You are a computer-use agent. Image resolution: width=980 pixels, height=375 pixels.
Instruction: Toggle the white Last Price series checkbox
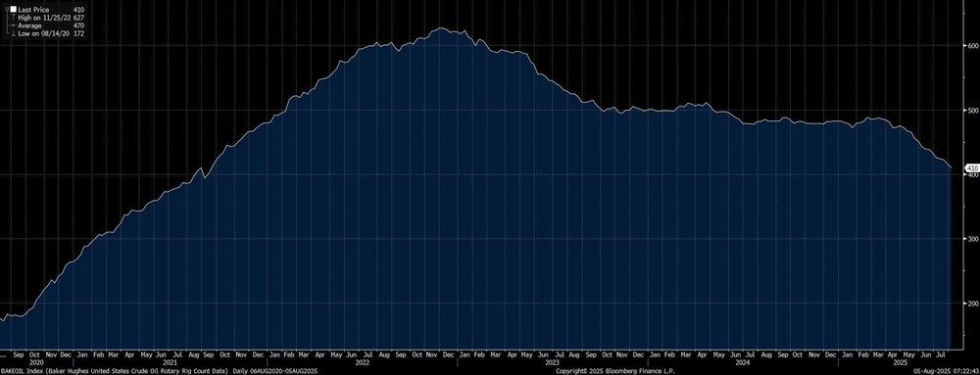pyautogui.click(x=13, y=10)
